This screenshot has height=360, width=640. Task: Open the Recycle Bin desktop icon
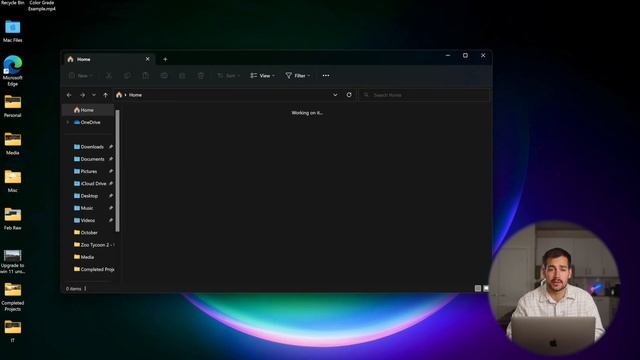12,2
